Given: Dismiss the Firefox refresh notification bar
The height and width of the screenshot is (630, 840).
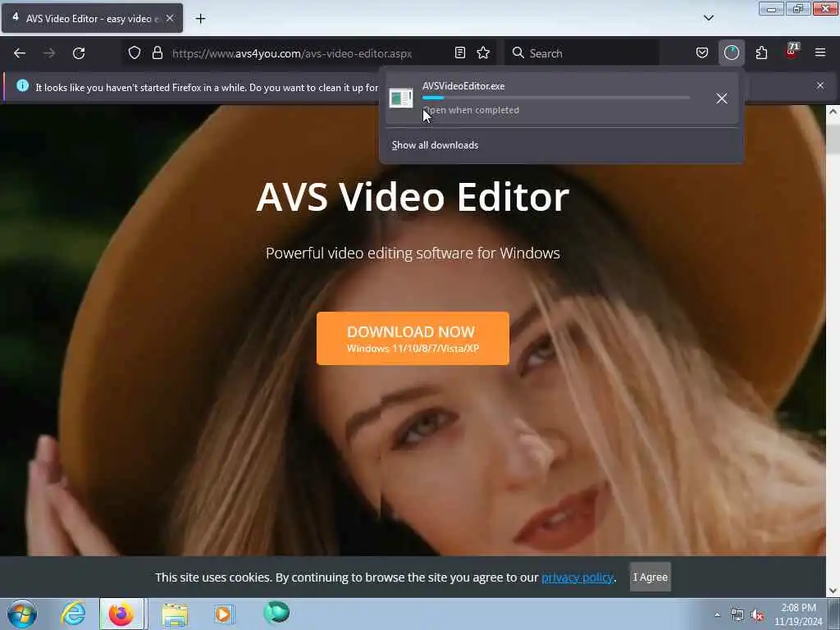Looking at the screenshot, I should 820,85.
